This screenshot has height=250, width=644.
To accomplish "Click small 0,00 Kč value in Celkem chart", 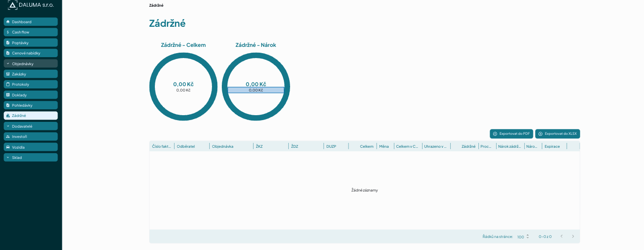I will tap(183, 90).
